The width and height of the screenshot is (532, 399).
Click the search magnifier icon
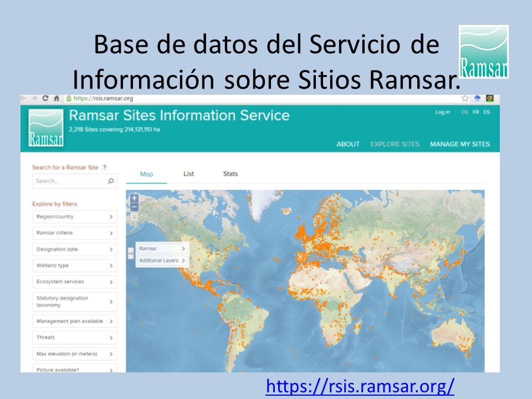(111, 181)
